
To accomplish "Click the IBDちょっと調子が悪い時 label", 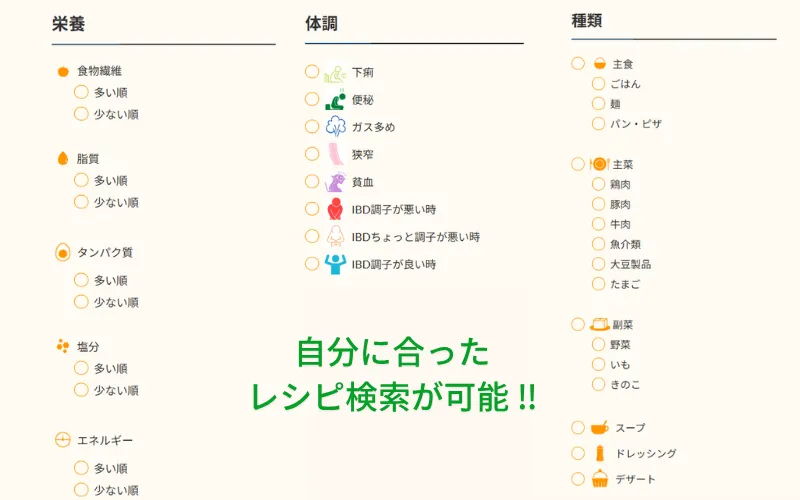I will 415,237.
